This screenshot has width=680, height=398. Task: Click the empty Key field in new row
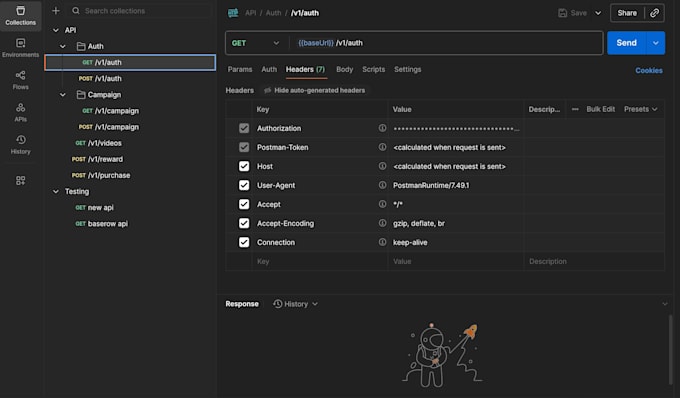320,261
